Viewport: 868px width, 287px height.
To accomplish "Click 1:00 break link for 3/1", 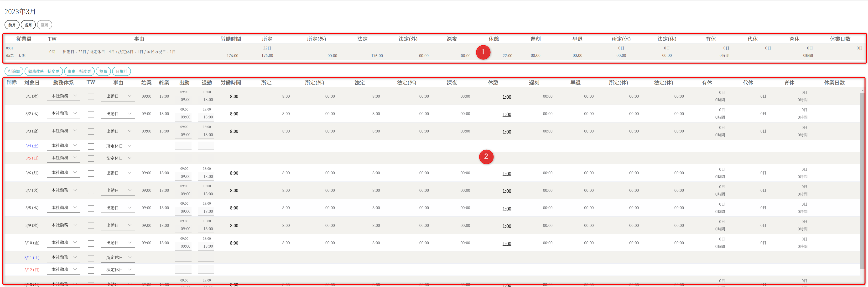I will click(x=506, y=97).
